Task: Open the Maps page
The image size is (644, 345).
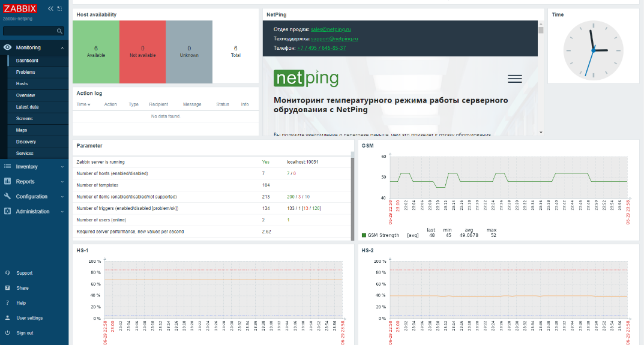Action: pos(22,130)
